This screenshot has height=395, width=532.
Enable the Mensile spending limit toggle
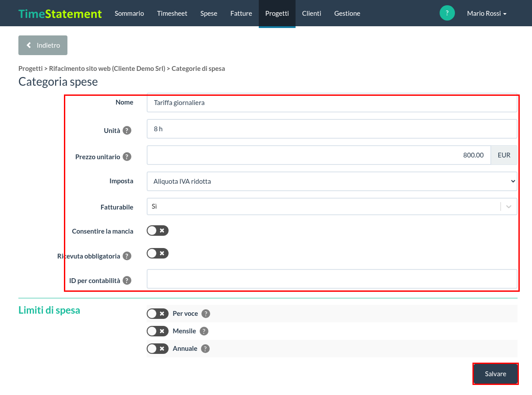(x=158, y=331)
